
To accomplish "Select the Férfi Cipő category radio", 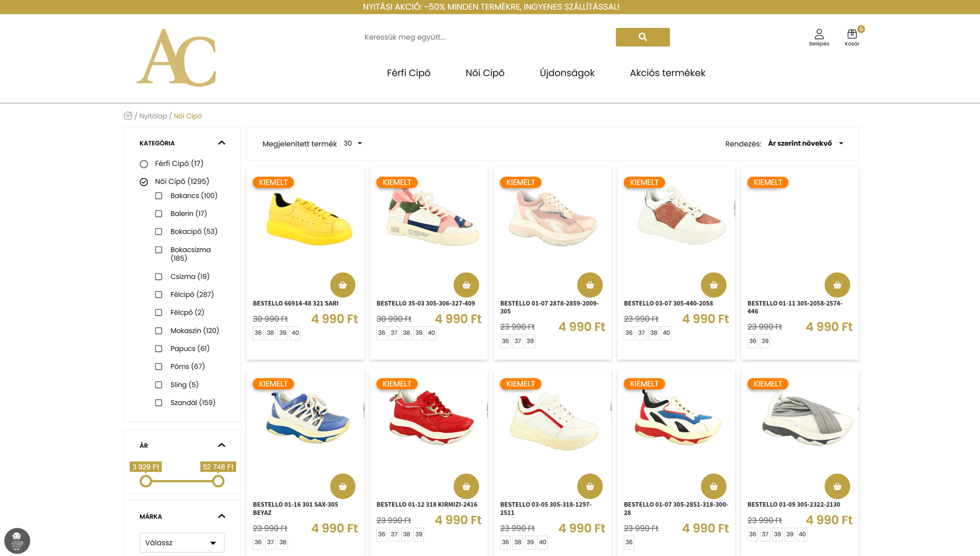I will pos(144,164).
